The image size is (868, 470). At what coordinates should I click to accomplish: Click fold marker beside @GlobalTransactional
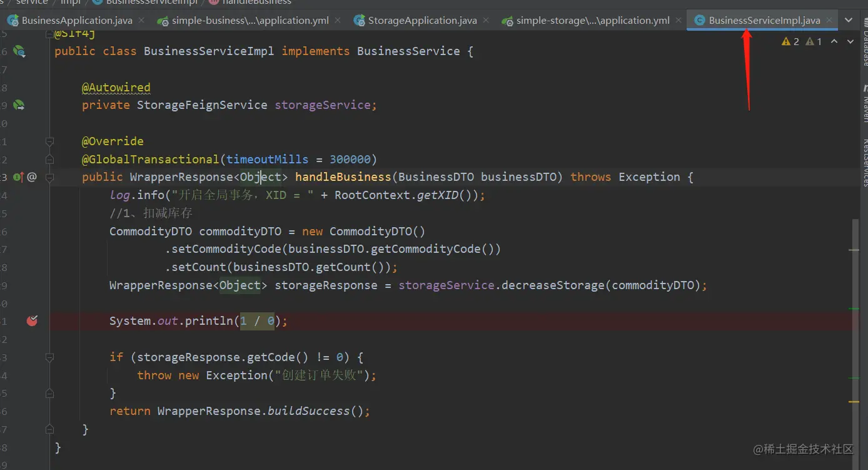pos(49,160)
